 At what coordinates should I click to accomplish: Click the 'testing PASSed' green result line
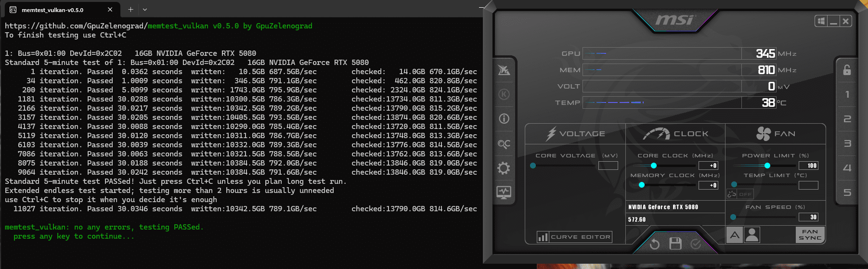[104, 227]
